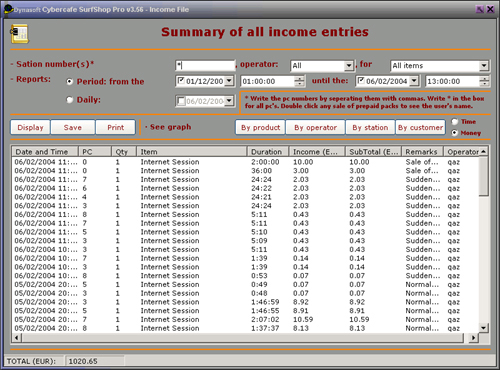Select the row with income 8.13
500x370 pixels.
point(245,328)
